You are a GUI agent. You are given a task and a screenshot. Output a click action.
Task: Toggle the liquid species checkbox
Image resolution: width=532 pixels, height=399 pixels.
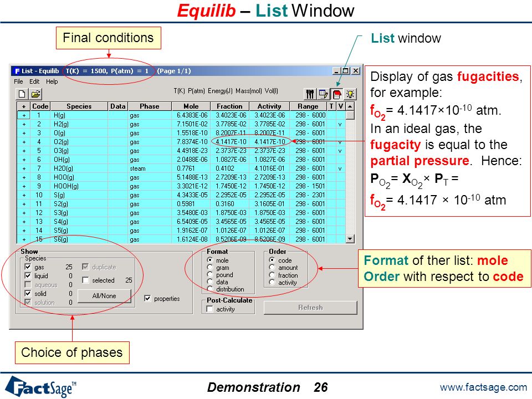28,276
